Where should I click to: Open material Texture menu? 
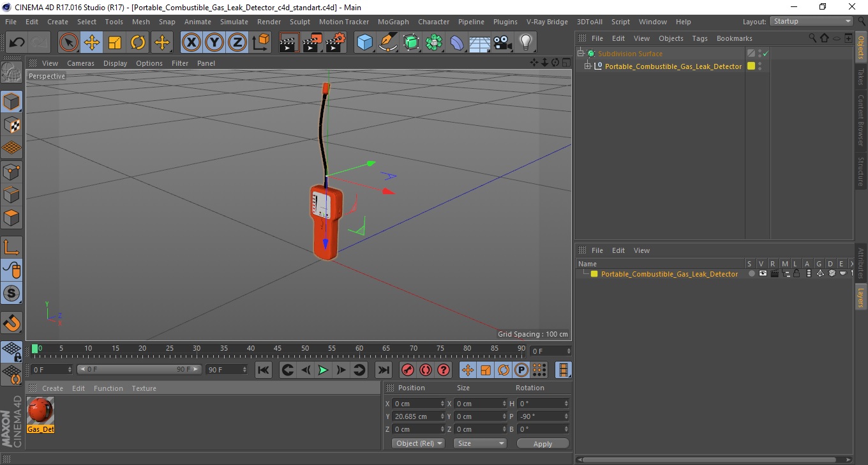pyautogui.click(x=144, y=388)
